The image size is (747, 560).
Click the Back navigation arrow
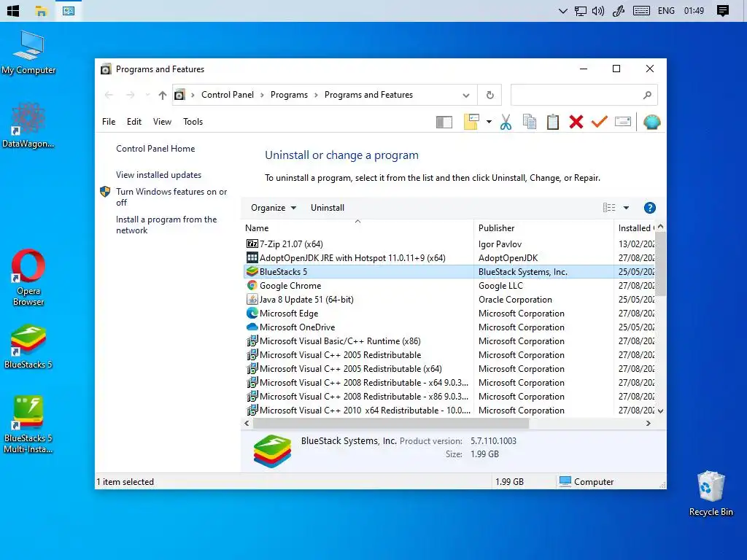coord(109,95)
